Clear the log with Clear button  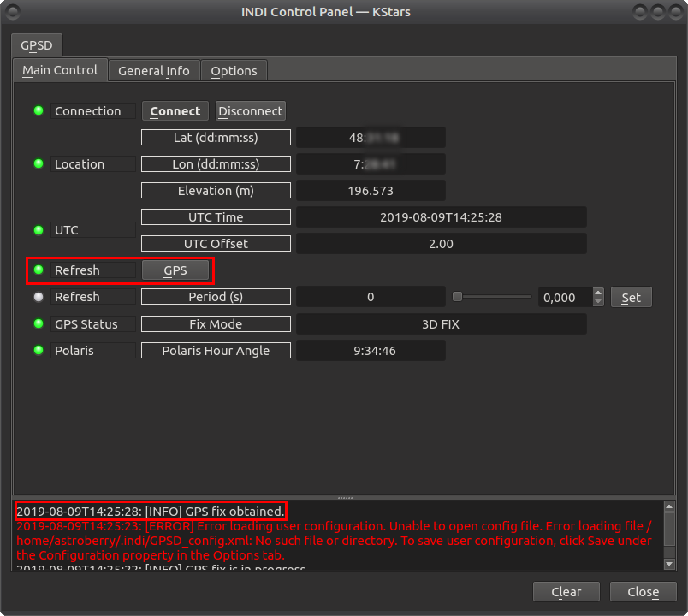(x=566, y=591)
